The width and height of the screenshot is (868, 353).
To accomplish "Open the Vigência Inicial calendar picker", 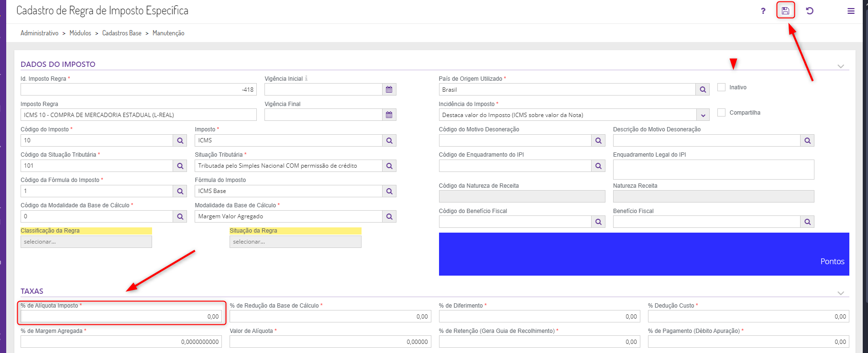I will tap(389, 89).
